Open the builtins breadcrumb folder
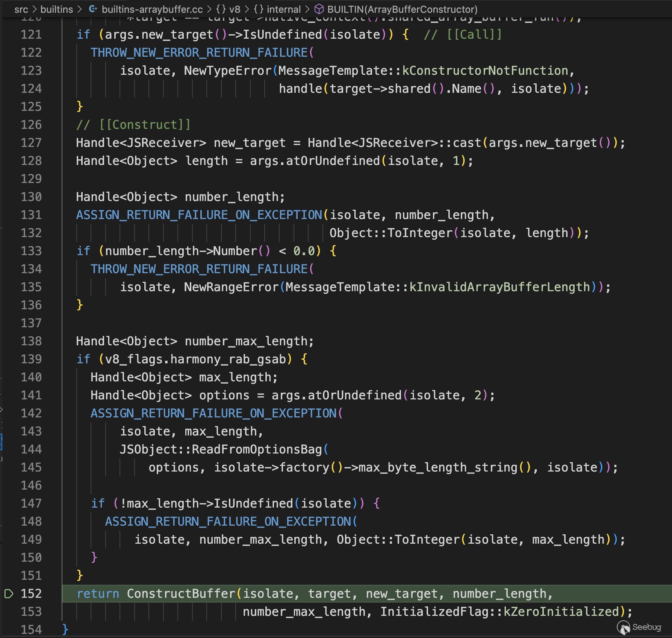The image size is (672, 638). [x=56, y=9]
